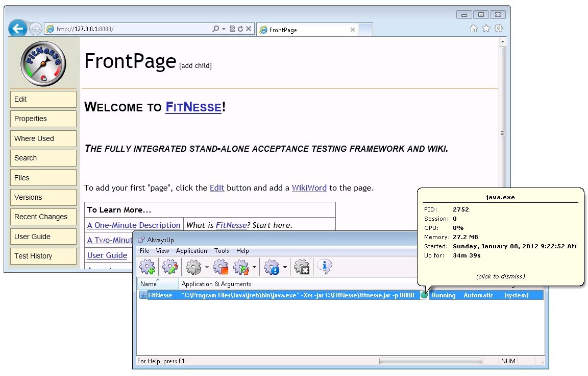Click the Files sidebar button

tap(43, 178)
